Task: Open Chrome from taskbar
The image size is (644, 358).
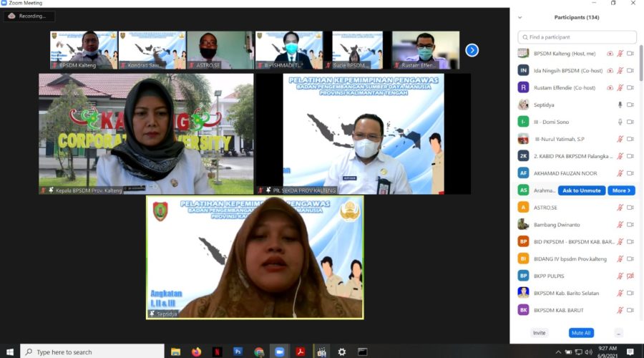Action: (x=259, y=352)
